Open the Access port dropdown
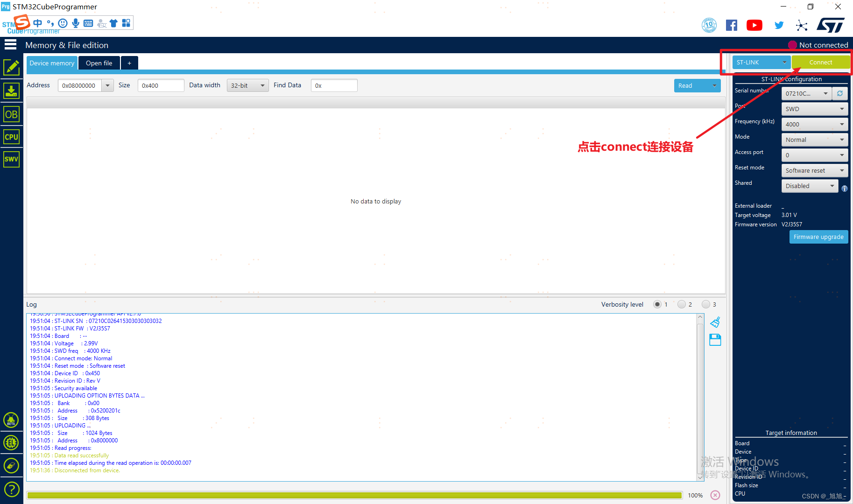The width and height of the screenshot is (853, 504). coord(815,155)
